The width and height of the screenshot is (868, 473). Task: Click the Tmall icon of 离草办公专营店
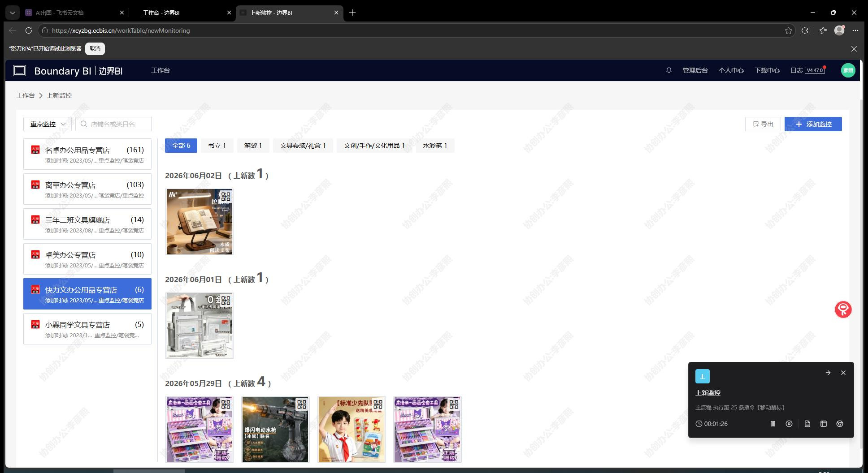coord(35,185)
